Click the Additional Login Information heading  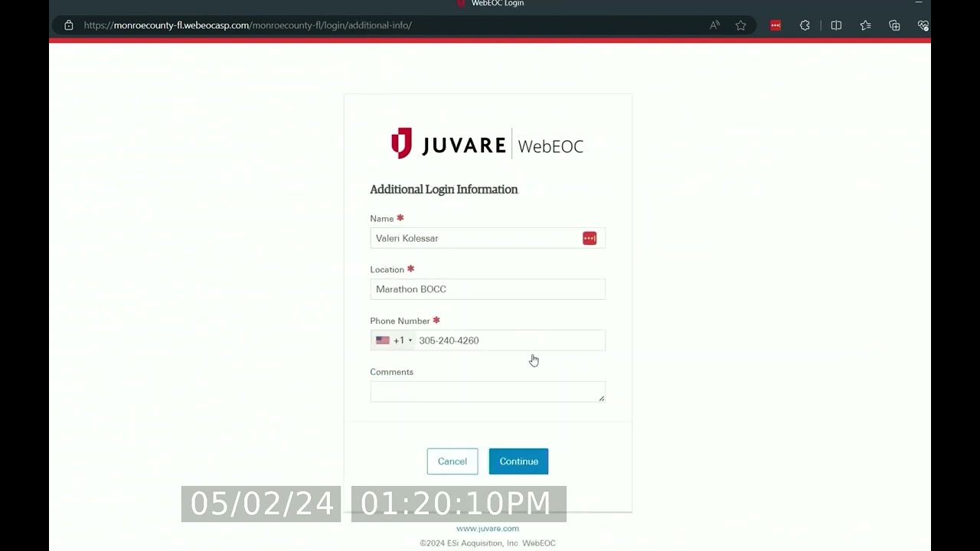click(444, 190)
